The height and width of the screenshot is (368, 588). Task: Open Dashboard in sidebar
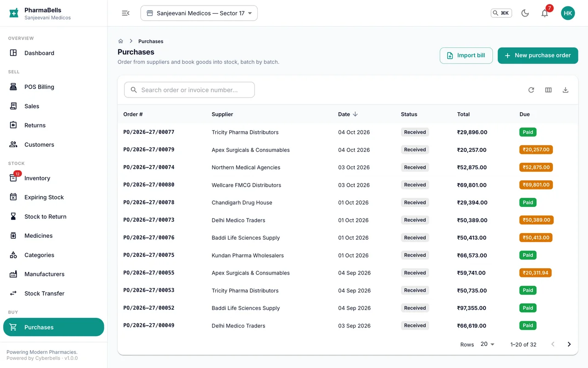coord(54,53)
